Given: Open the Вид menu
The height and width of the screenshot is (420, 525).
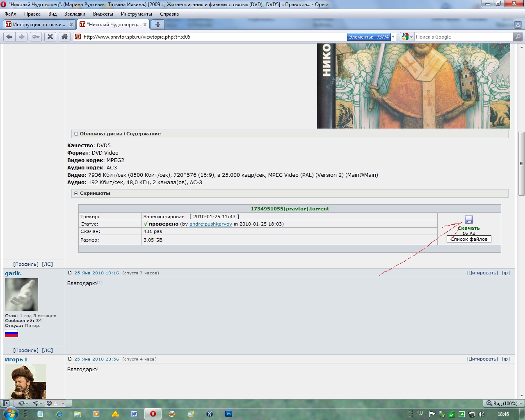Looking at the screenshot, I should [52, 14].
